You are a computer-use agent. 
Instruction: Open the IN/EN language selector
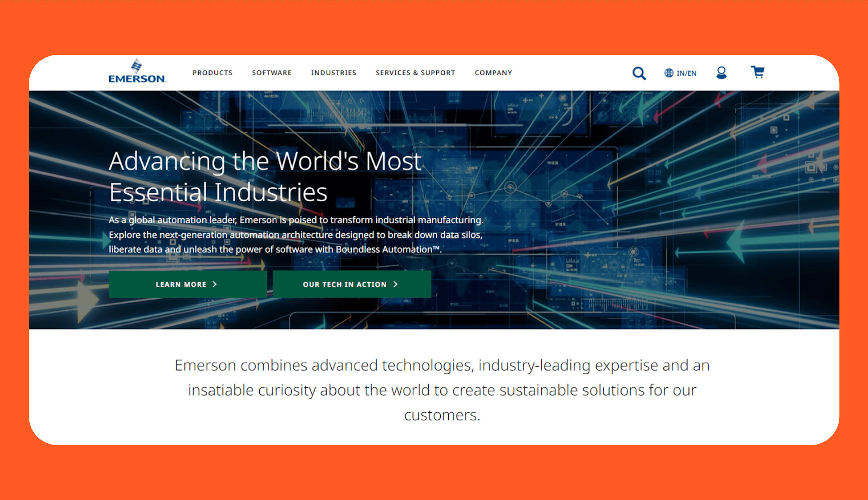point(686,73)
